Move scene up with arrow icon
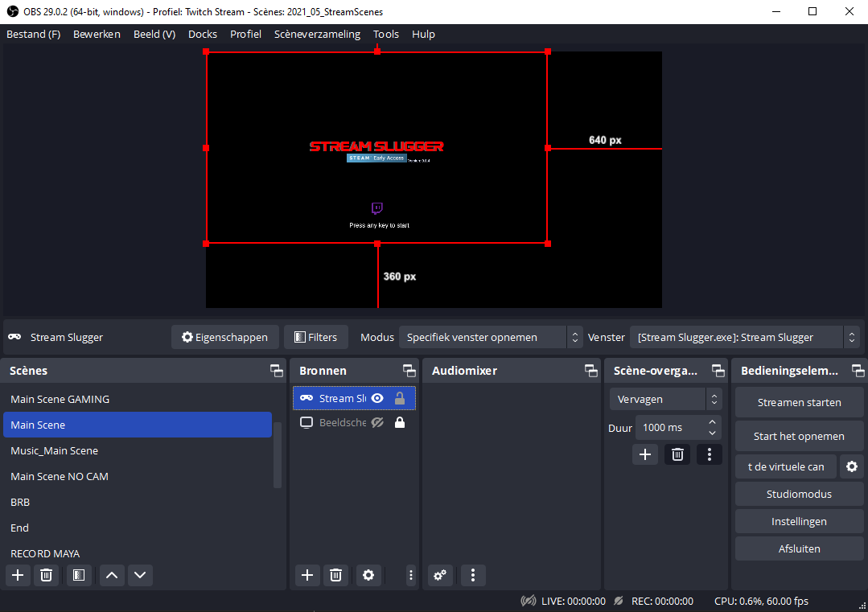Image resolution: width=868 pixels, height=612 pixels. (x=112, y=575)
